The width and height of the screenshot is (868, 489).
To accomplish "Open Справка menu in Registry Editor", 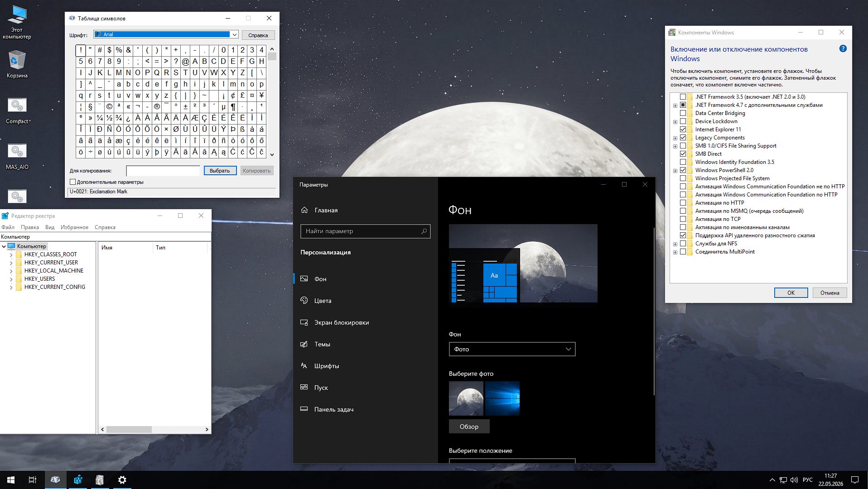I will tap(105, 227).
